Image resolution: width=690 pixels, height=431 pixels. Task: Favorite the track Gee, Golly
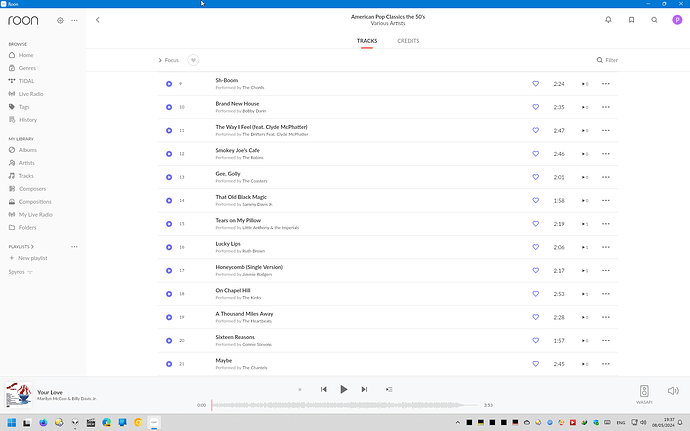[x=536, y=177]
